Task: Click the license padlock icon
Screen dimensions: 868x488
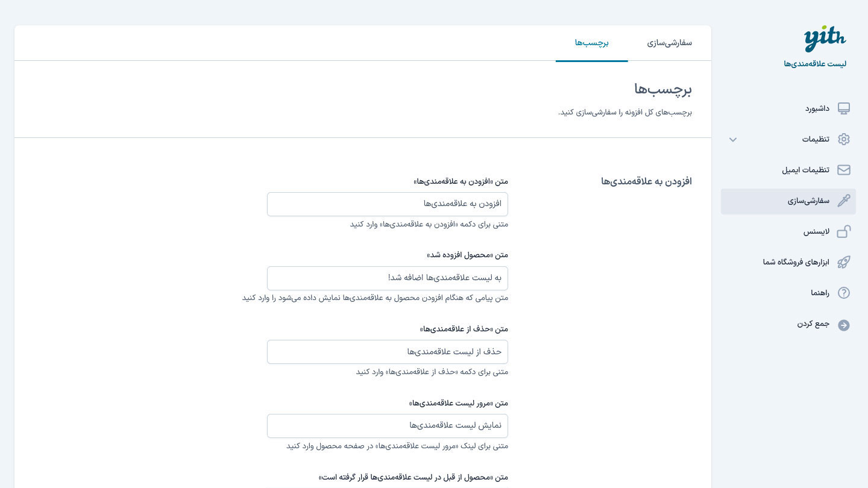Action: pos(844,231)
